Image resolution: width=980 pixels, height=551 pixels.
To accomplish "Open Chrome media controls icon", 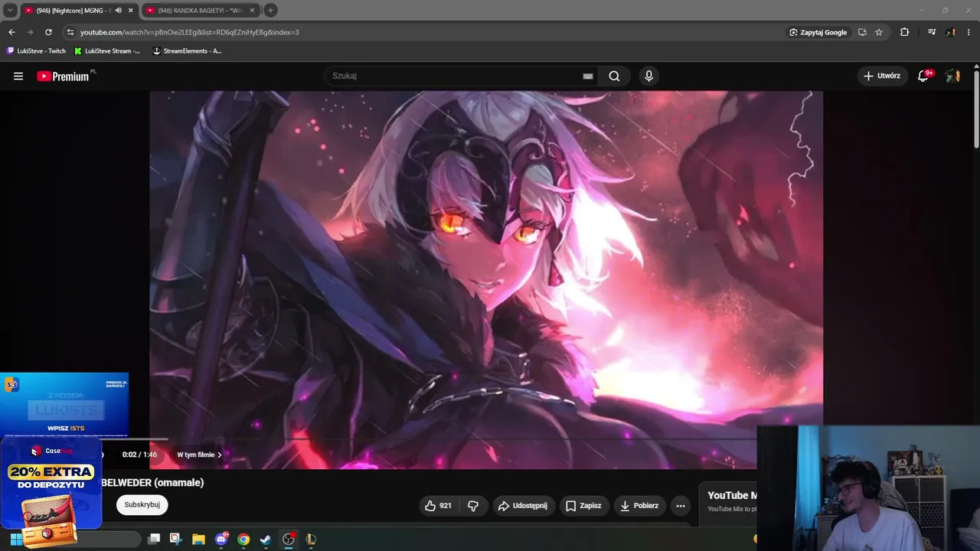I will point(931,32).
